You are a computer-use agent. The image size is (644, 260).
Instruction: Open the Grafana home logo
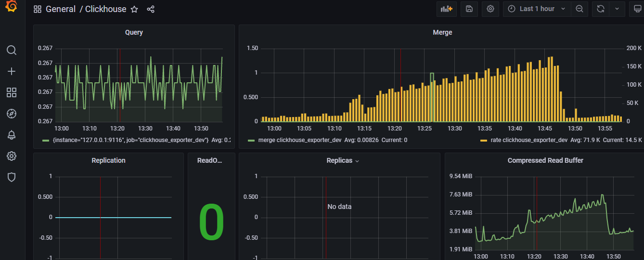point(12,7)
